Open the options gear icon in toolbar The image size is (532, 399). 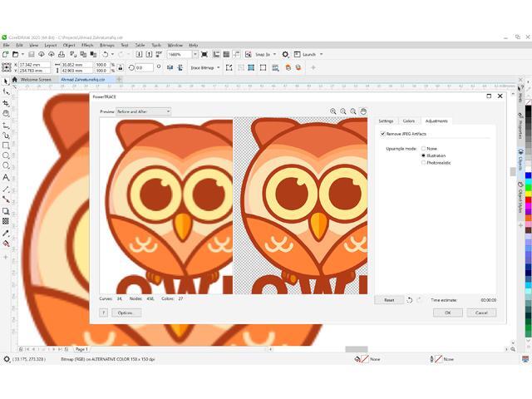pyautogui.click(x=285, y=54)
